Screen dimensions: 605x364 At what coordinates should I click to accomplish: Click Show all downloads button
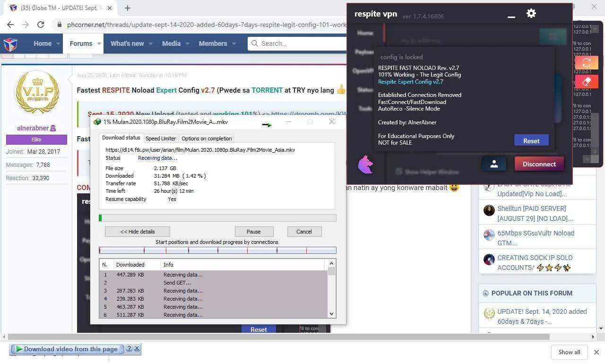point(569,352)
